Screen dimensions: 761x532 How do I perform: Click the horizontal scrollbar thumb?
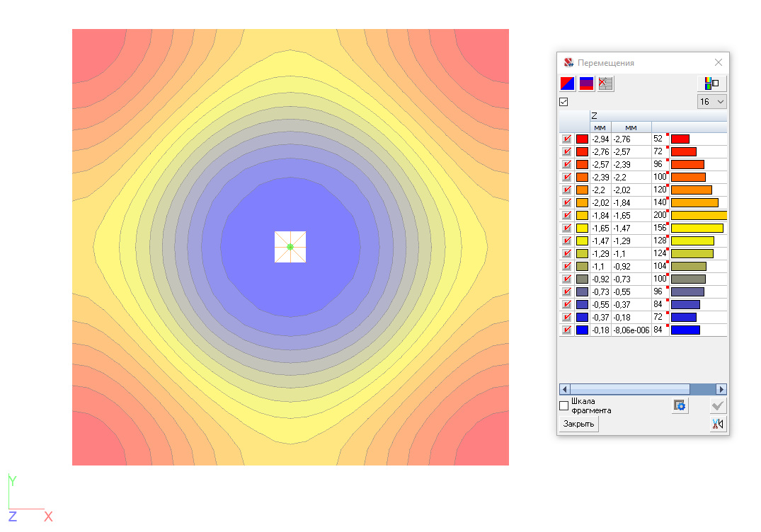(629, 389)
